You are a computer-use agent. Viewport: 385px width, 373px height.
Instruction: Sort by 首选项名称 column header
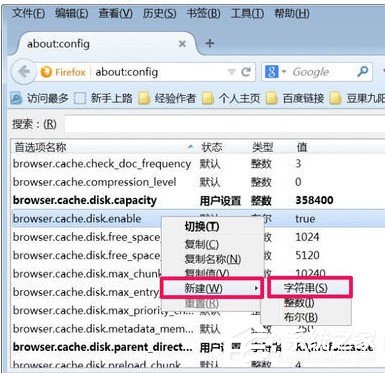[103, 147]
